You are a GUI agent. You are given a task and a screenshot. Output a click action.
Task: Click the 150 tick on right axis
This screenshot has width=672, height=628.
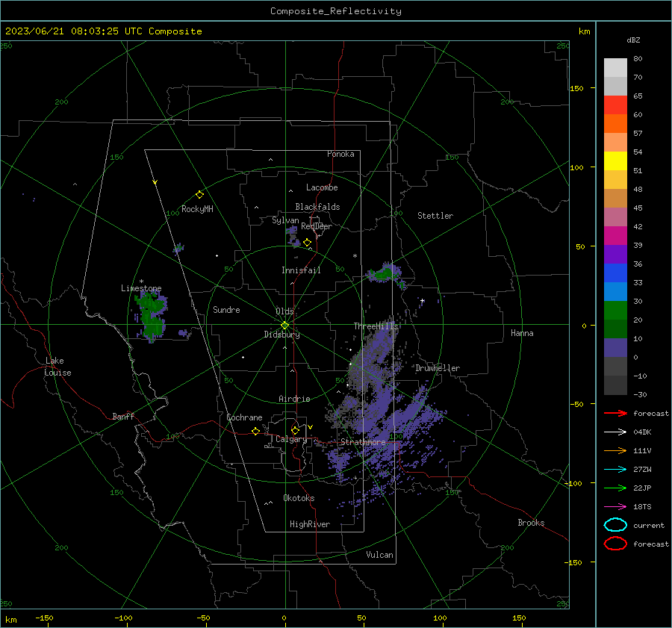pos(576,88)
